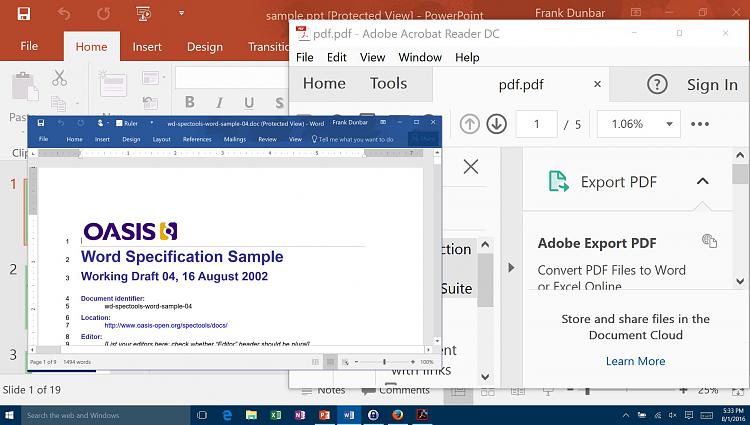Click the Search the web and Windows box
The image size is (750, 425).
[105, 415]
